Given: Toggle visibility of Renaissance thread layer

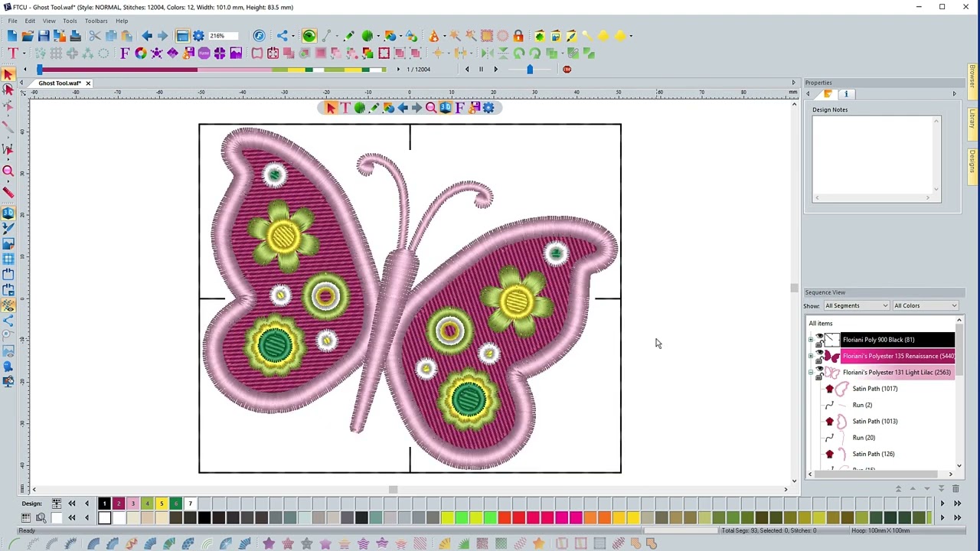Looking at the screenshot, I should pyautogui.click(x=819, y=354).
